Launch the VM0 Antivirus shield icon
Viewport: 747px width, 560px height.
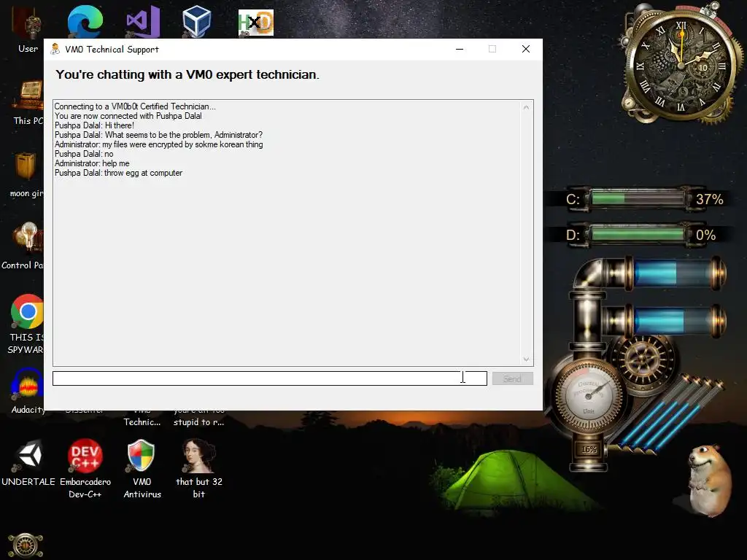point(142,468)
